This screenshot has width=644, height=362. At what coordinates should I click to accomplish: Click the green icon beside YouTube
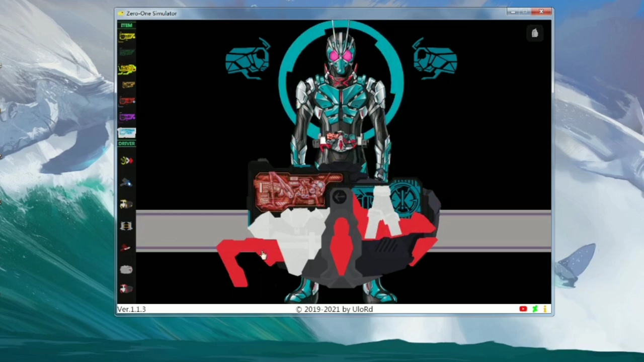(x=535, y=309)
